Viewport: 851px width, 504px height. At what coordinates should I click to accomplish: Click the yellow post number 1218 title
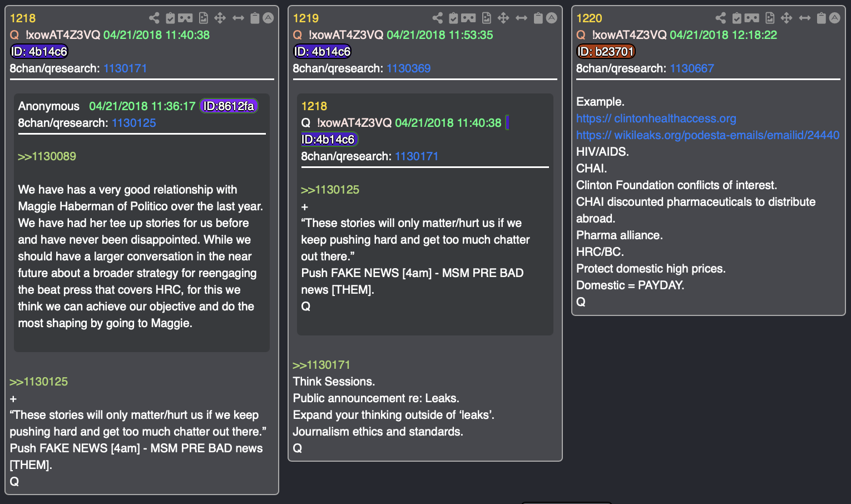pyautogui.click(x=23, y=18)
